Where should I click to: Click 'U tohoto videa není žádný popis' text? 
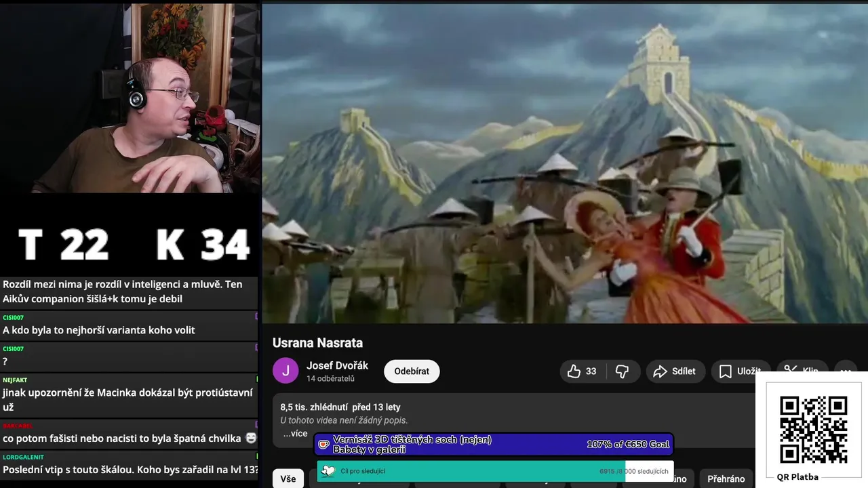344,420
